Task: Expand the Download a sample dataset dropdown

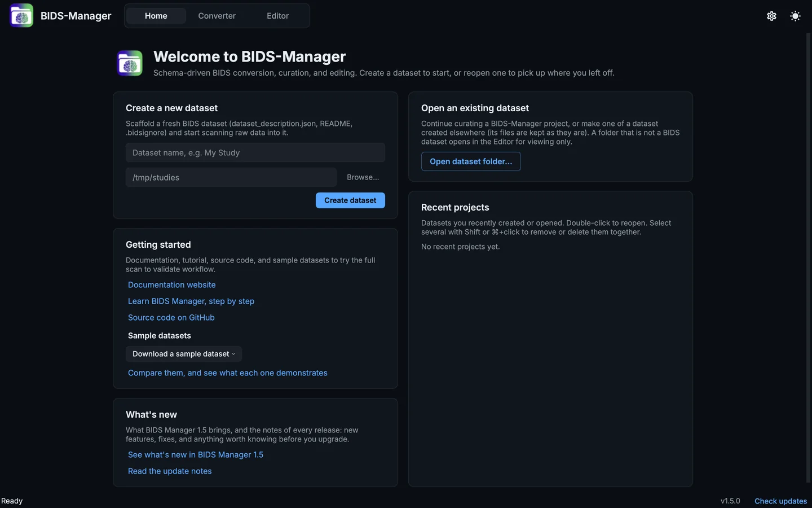Action: (x=184, y=354)
